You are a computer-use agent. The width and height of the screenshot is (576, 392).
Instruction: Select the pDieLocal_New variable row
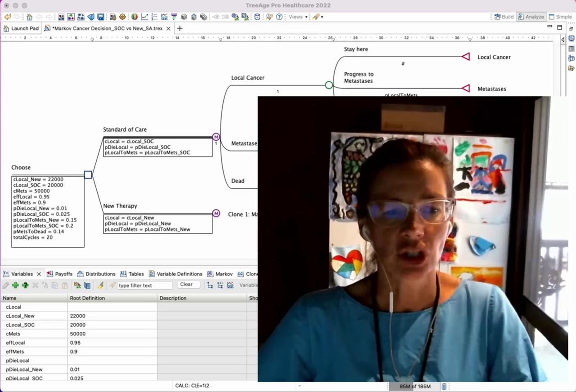coord(129,370)
